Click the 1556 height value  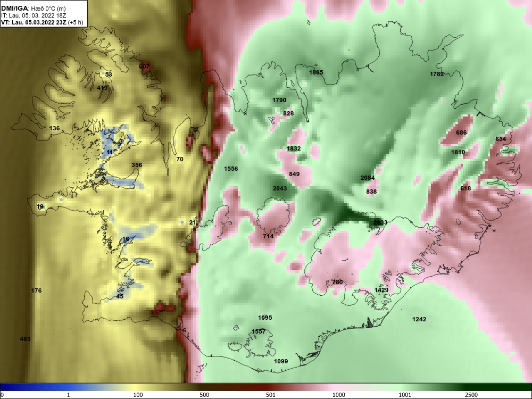(x=231, y=169)
